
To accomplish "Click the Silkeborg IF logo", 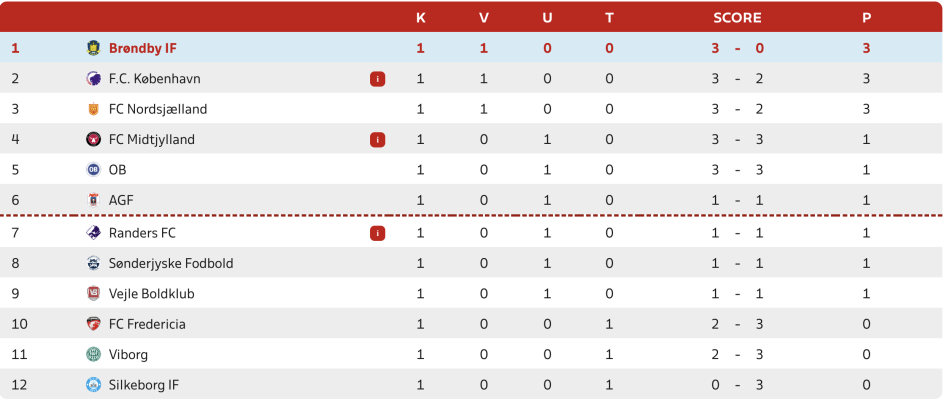I will click(x=93, y=384).
